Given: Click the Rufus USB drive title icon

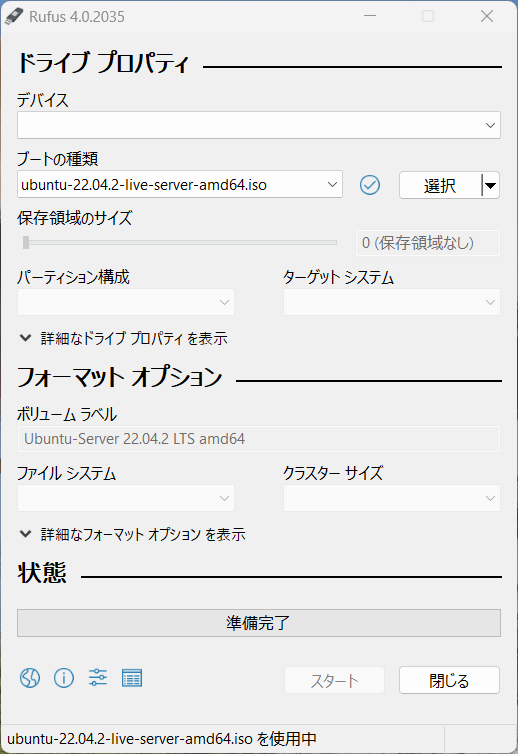Looking at the screenshot, I should point(13,16).
